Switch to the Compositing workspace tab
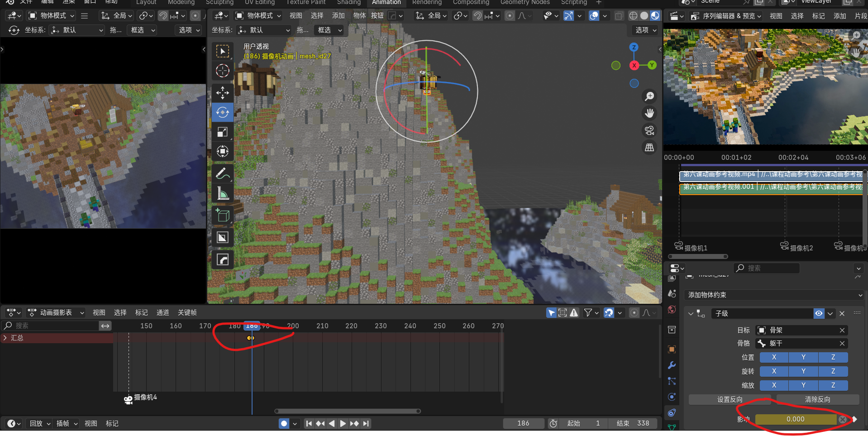 point(471,3)
